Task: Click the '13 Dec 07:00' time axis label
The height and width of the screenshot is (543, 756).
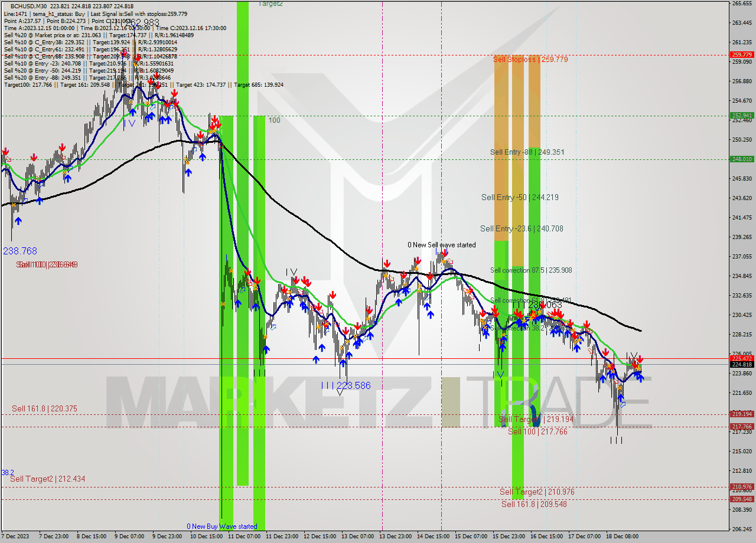Action: tap(357, 537)
